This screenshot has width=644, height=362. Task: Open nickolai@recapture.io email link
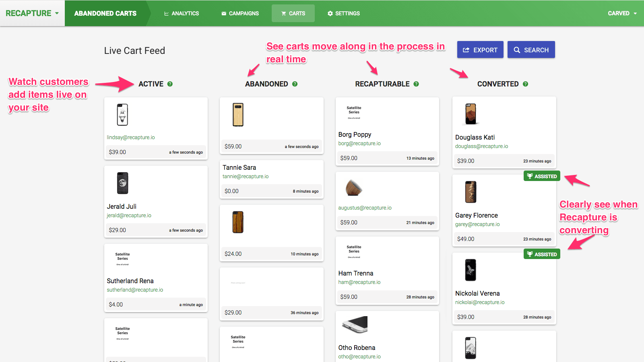[479, 302]
